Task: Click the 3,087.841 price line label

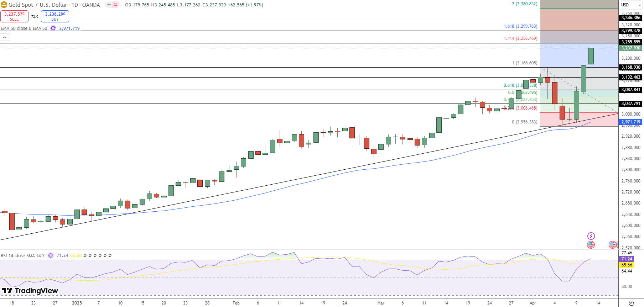Action: click(x=631, y=90)
